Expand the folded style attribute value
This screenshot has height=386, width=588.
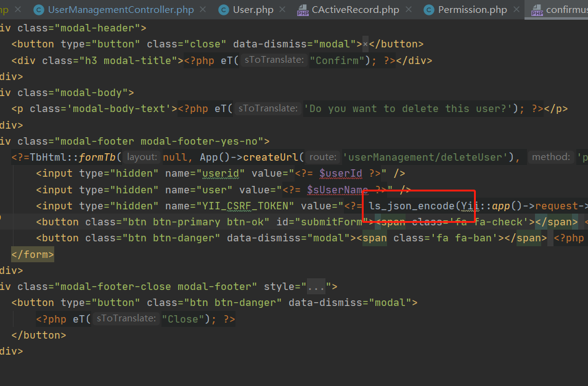tap(316, 286)
